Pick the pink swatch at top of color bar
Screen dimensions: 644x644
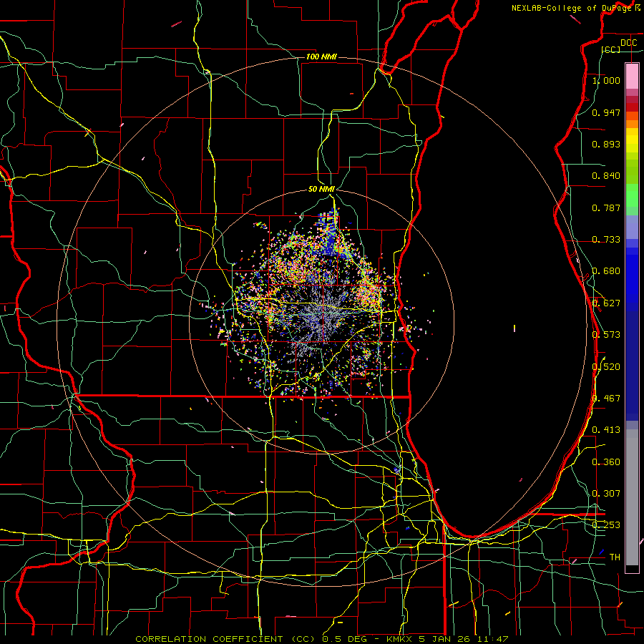[632, 76]
